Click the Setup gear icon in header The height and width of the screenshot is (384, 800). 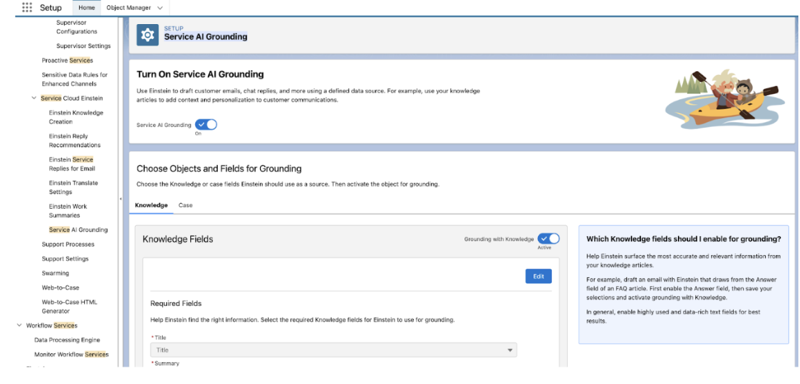[x=147, y=35]
